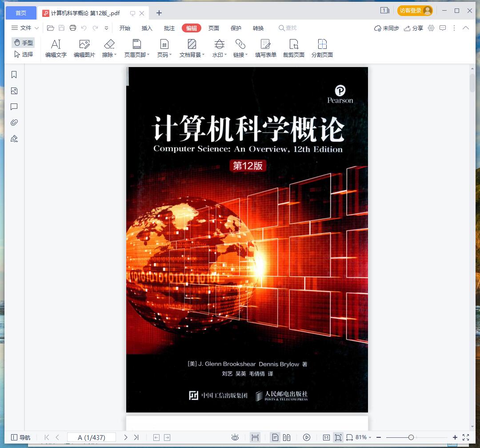The image size is (480, 448).
Task: Print the document with printer icon
Action: click(x=73, y=28)
